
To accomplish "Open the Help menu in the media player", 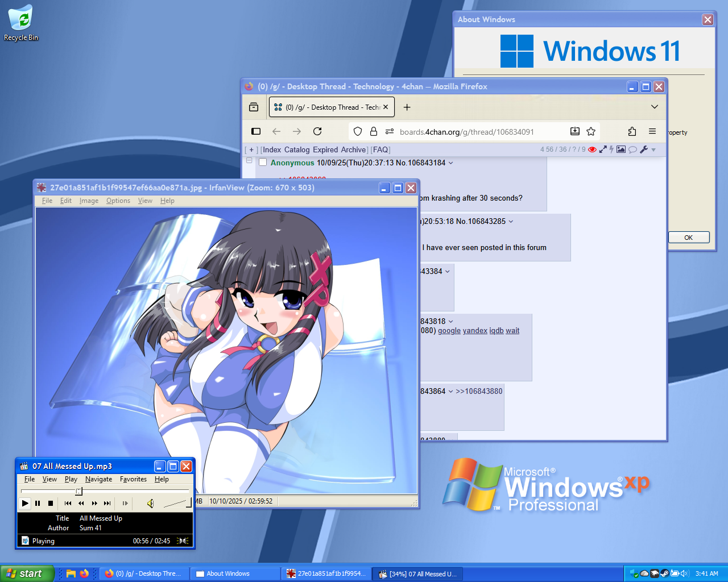I will pyautogui.click(x=162, y=479).
